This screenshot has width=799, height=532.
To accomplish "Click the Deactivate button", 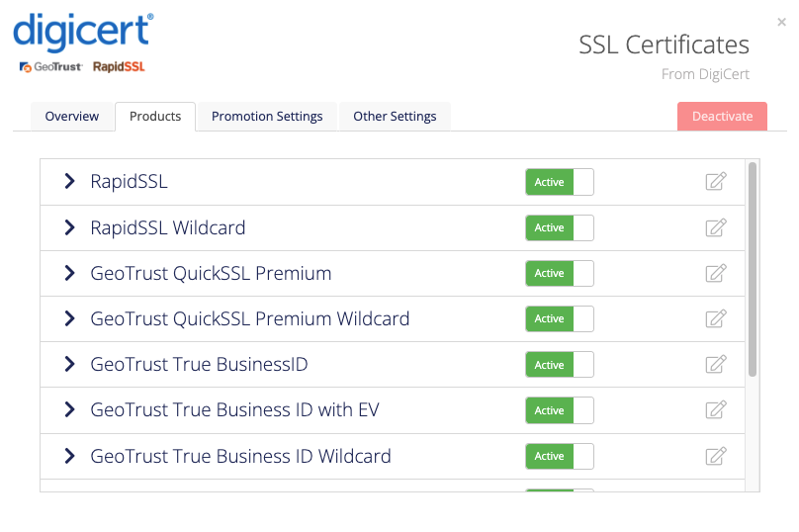I will click(x=722, y=116).
